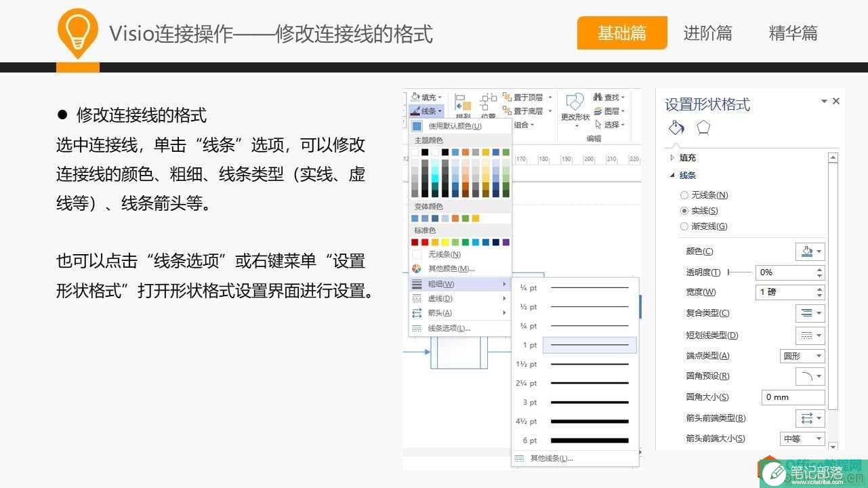Pick the orange theme color swatch
Viewport: 868px width, 488px height.
click(x=466, y=152)
